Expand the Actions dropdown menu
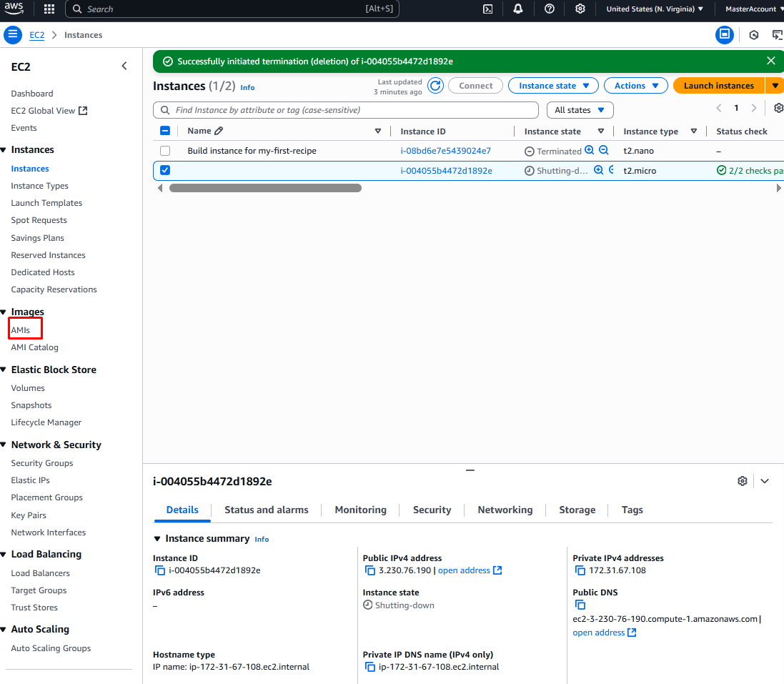Image resolution: width=784 pixels, height=684 pixels. [x=636, y=86]
